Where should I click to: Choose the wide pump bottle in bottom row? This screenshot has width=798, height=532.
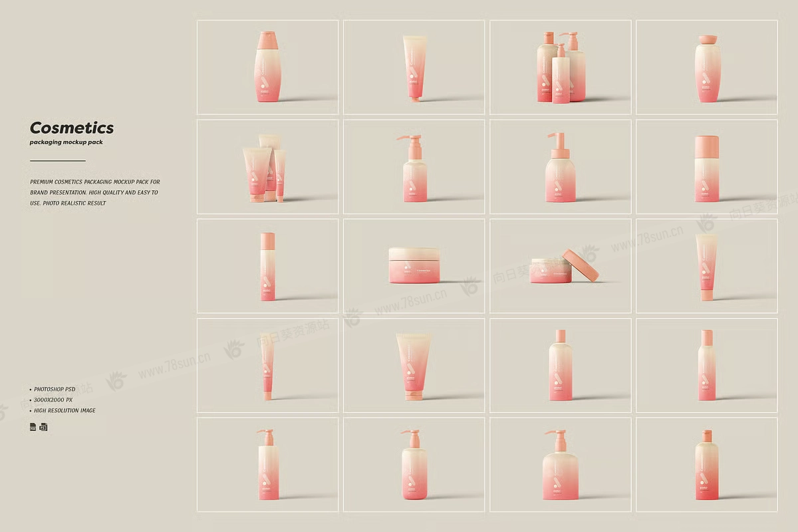point(560,465)
